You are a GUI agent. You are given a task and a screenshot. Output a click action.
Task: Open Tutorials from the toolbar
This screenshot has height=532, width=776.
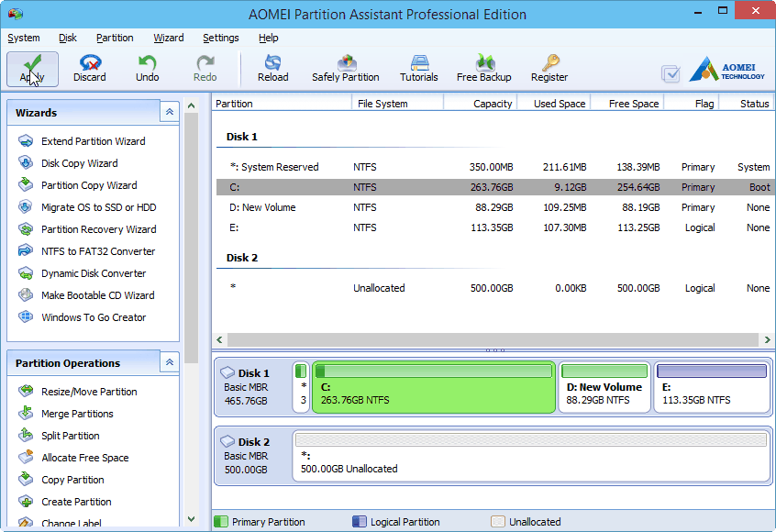[418, 69]
